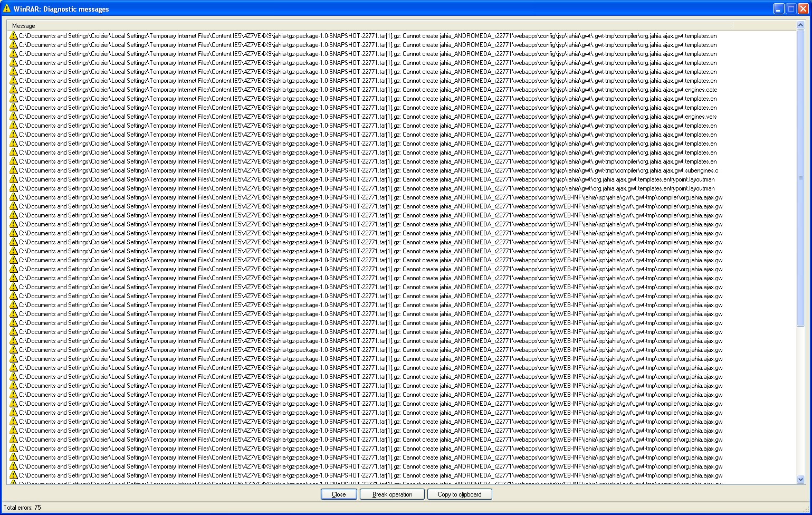Minimize the Diagnostic messages window
Viewport: 812px width, 515px height.
(x=779, y=8)
